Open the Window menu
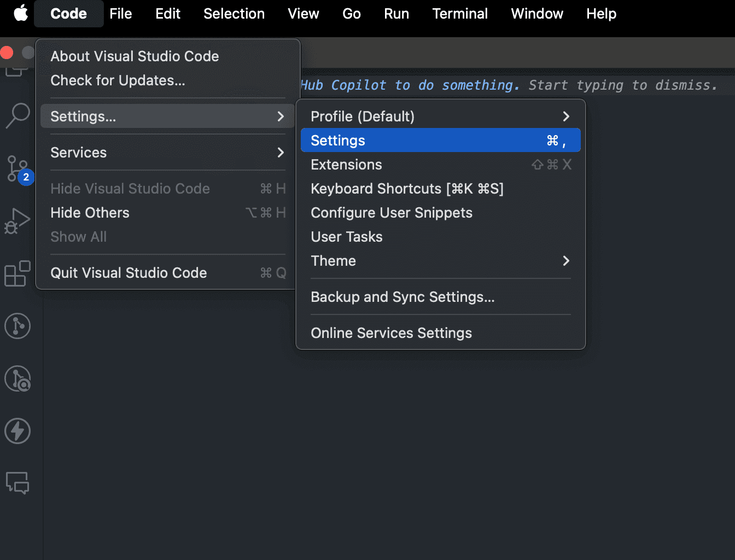Viewport: 735px width, 560px height. [537, 14]
